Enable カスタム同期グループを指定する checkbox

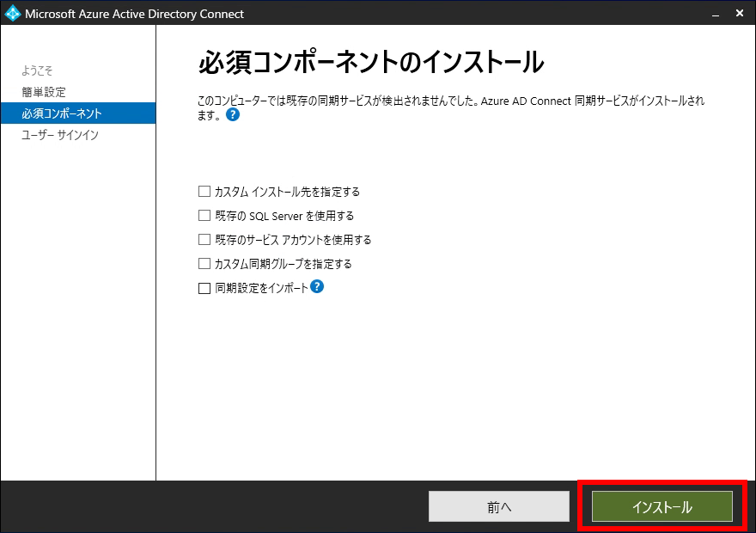(204, 264)
